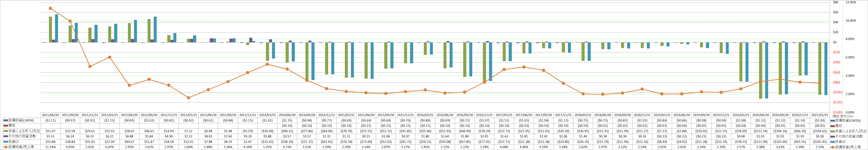The width and height of the screenshot is (868, 150).
Task: Click the 2013/12/31 column header
Action: click(x=248, y=115)
